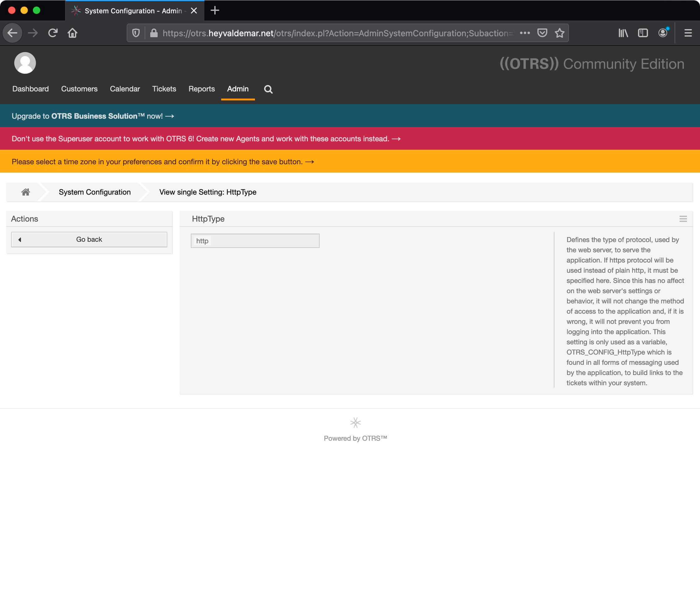The image size is (700, 600).
Task: Click the browser bookmark star icon
Action: tap(559, 33)
